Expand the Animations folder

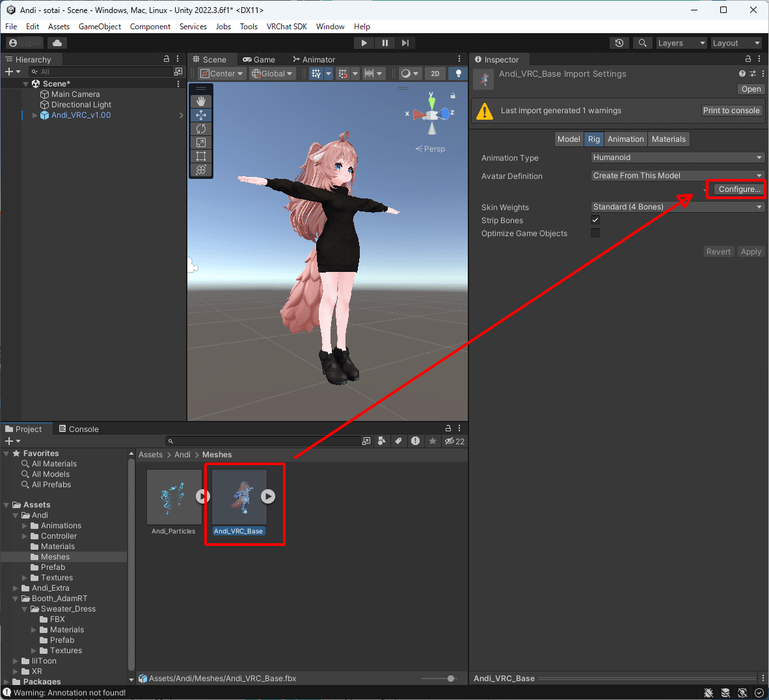pos(25,526)
